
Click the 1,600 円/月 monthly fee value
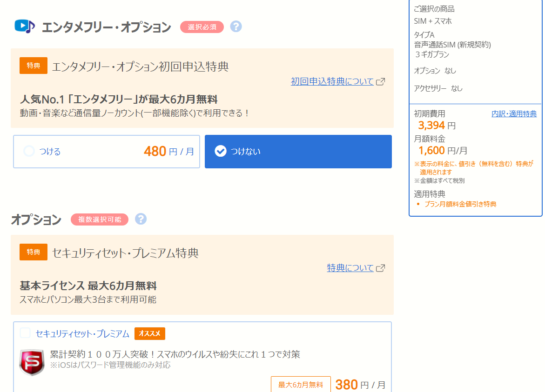pyautogui.click(x=443, y=150)
